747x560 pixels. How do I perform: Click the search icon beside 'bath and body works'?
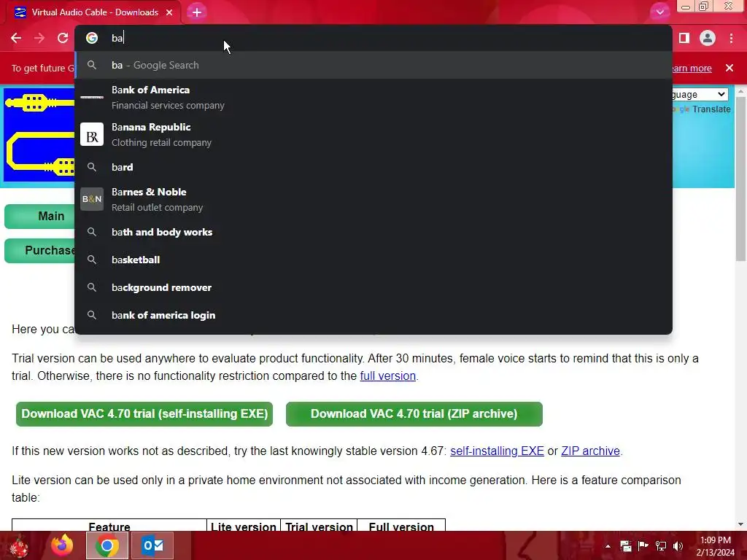coord(92,232)
